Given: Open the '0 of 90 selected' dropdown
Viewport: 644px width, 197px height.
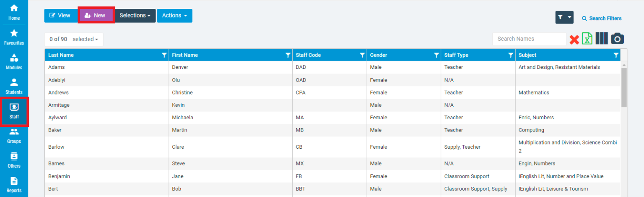Looking at the screenshot, I should (x=74, y=39).
